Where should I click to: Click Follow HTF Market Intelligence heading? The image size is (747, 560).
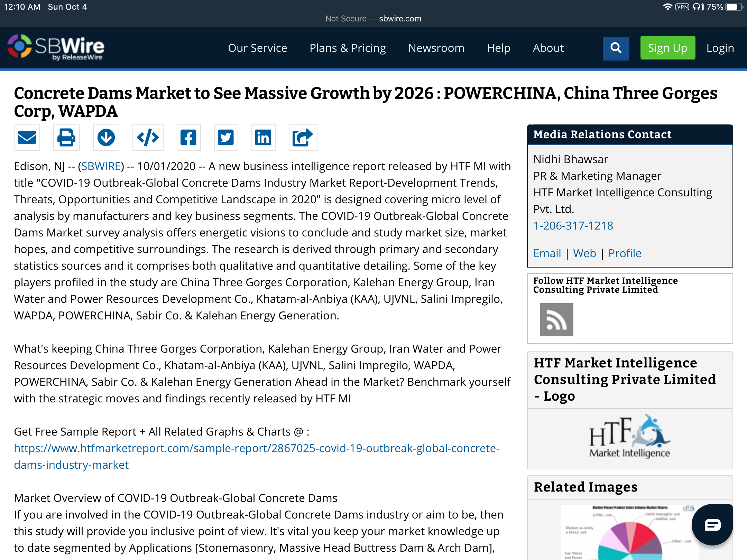605,285
